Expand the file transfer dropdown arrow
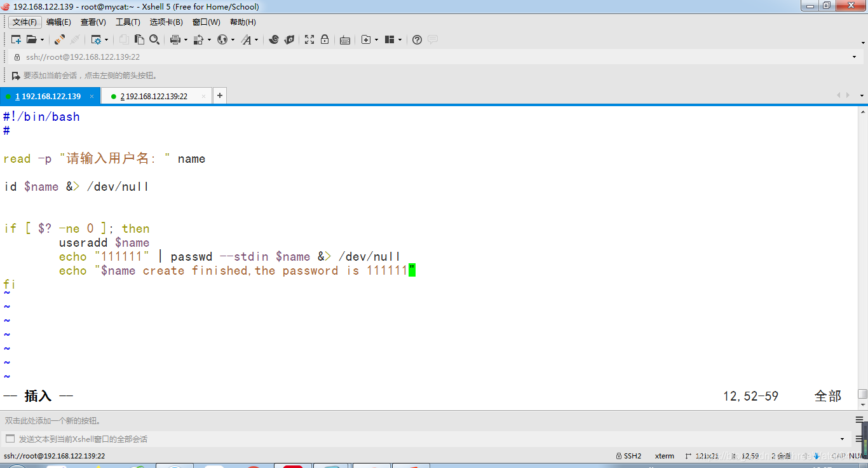 (x=209, y=39)
